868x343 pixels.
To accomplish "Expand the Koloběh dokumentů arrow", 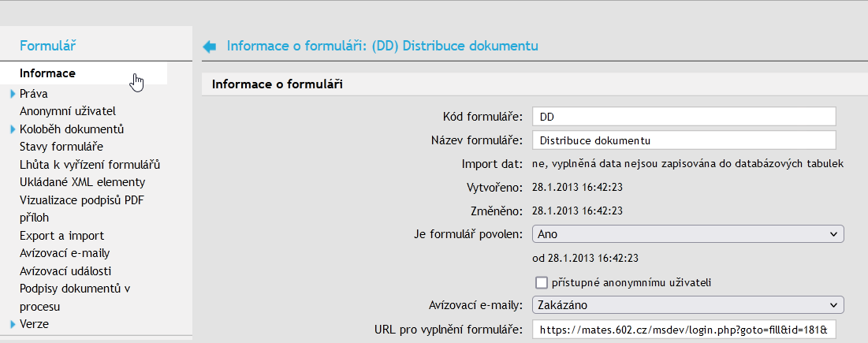I will click(x=13, y=129).
